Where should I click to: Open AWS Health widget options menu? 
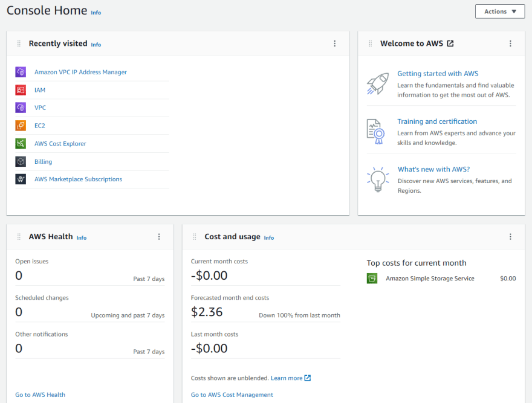click(x=159, y=237)
